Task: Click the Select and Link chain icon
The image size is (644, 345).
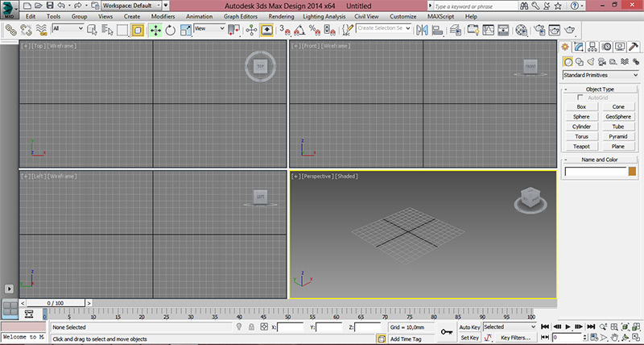Action: pos(10,30)
